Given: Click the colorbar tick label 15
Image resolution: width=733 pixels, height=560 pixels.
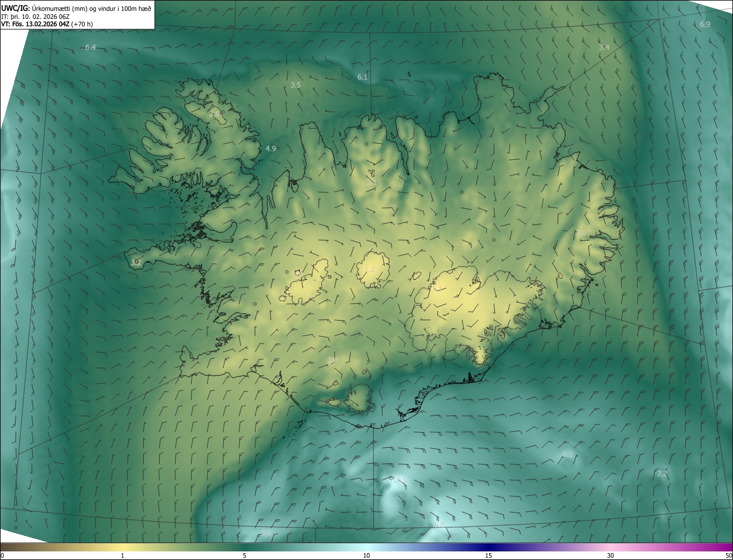Looking at the screenshot, I should [x=488, y=555].
